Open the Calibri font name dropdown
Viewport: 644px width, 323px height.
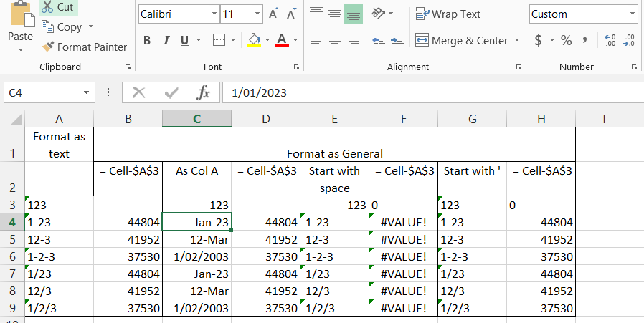[214, 14]
